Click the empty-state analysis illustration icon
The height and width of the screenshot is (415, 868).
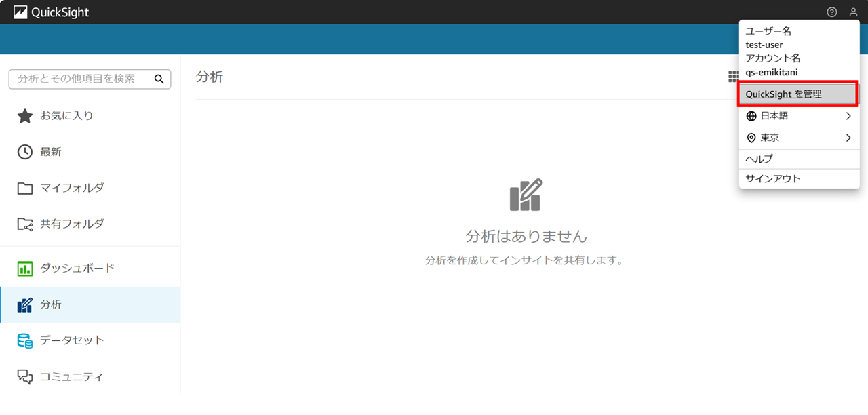(526, 195)
